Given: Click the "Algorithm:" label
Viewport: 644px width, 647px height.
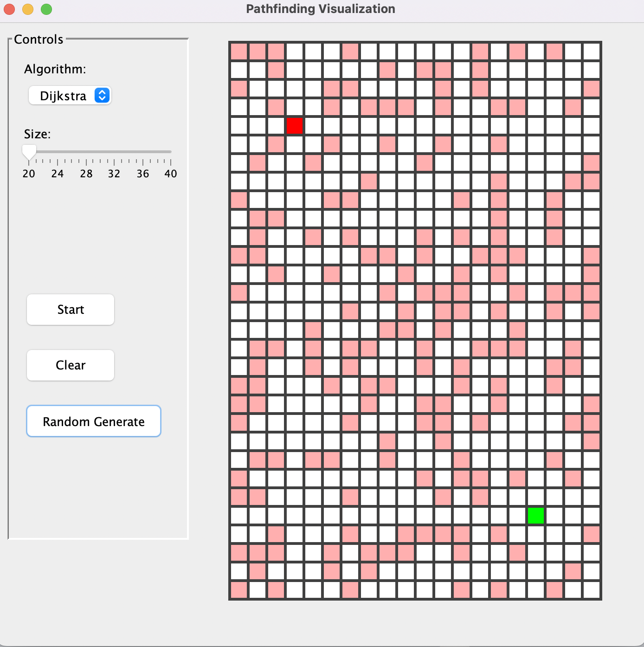Looking at the screenshot, I should pyautogui.click(x=55, y=69).
